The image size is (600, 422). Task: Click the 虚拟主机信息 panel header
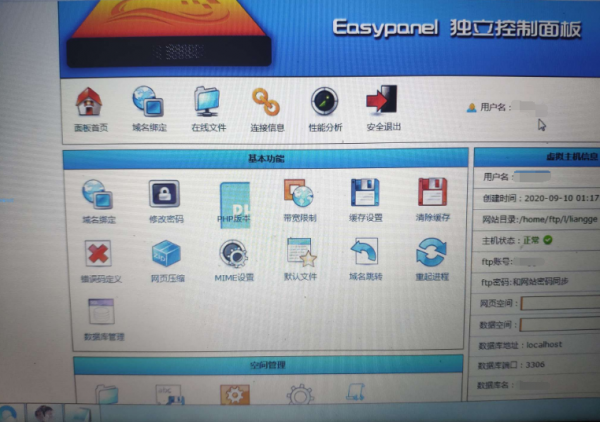[537, 157]
